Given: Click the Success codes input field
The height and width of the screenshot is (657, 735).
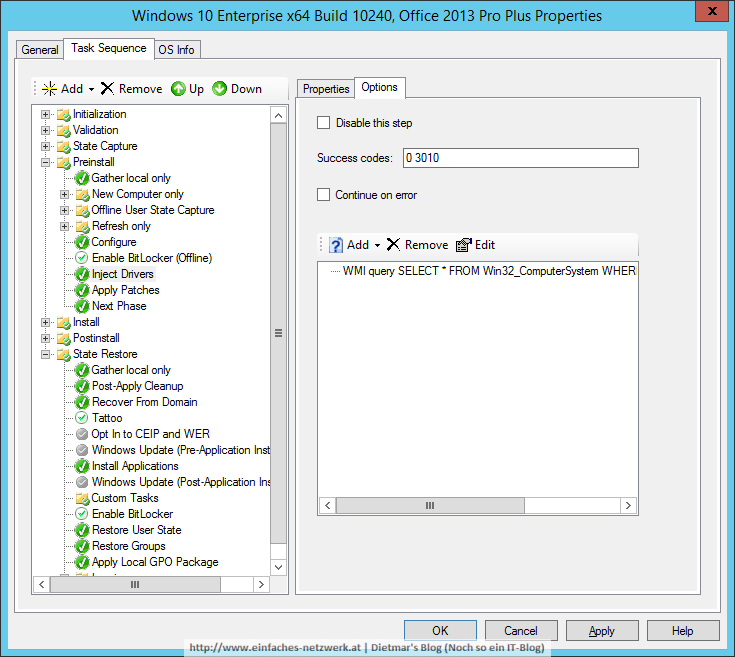Looking at the screenshot, I should coord(520,158).
